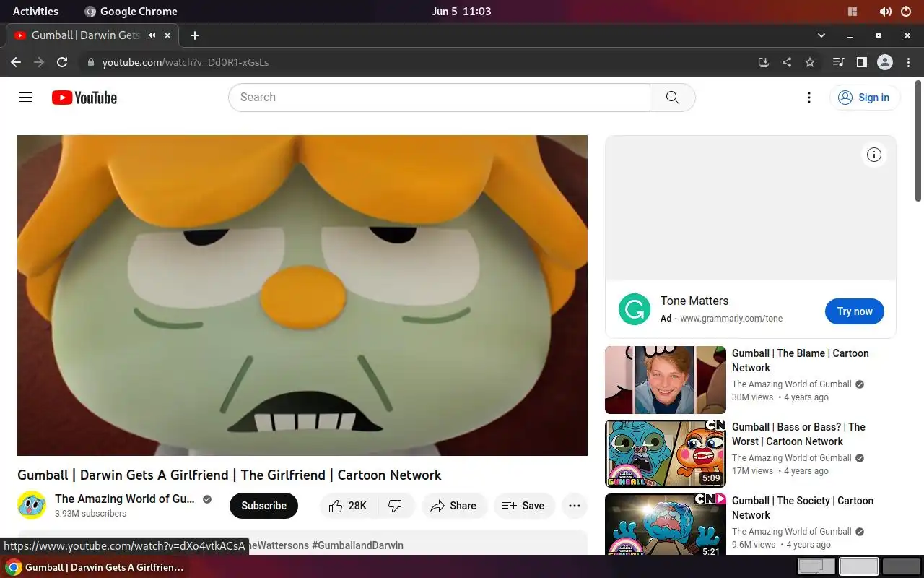Open ad info icon

[874, 155]
